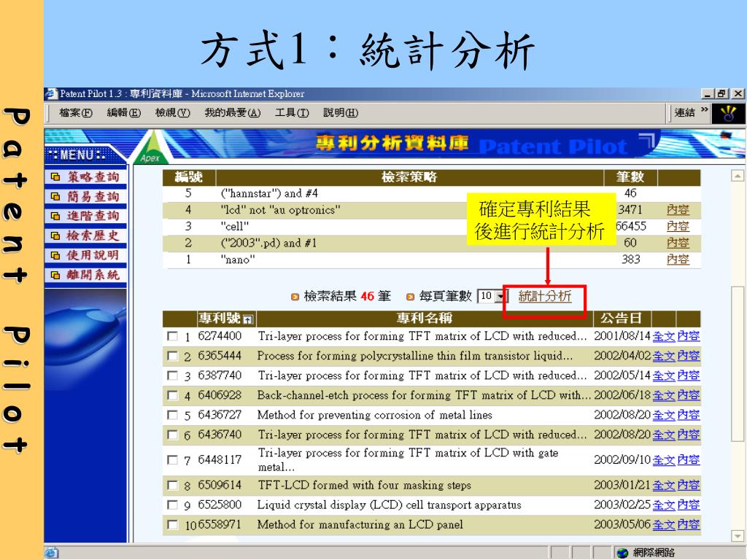Click the icon beside 進階查詢 in sidebar
The height and width of the screenshot is (560, 747).
[55, 216]
